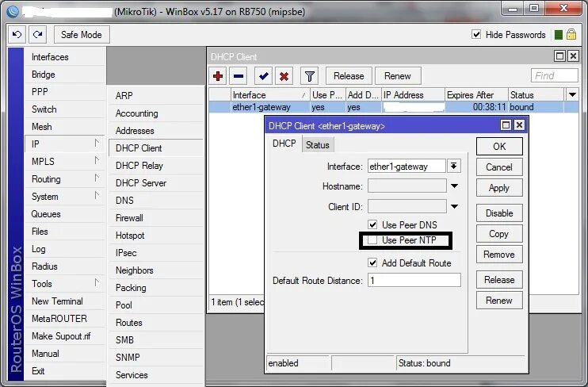Open the funnel Filter icon
The height and width of the screenshot is (387, 588).
[x=309, y=76]
